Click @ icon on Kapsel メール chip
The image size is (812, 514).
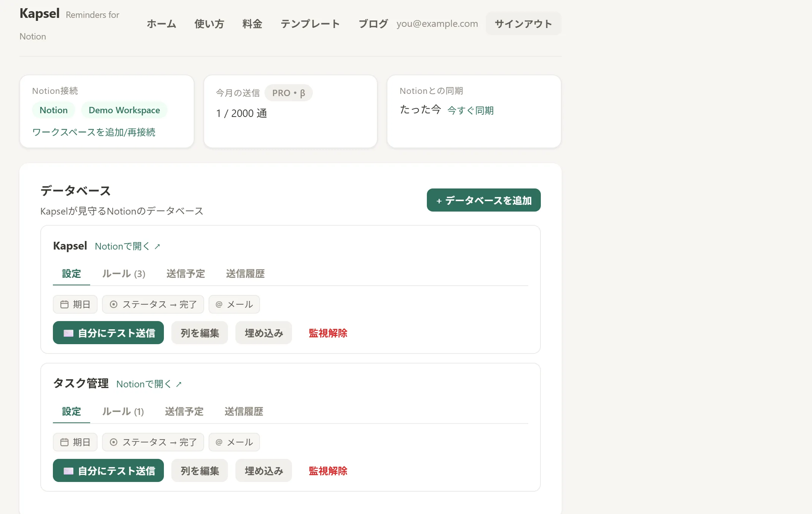[x=219, y=305]
